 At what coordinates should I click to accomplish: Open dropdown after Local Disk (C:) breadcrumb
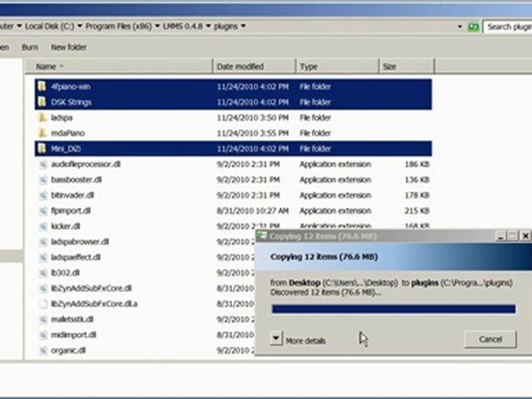[80, 26]
